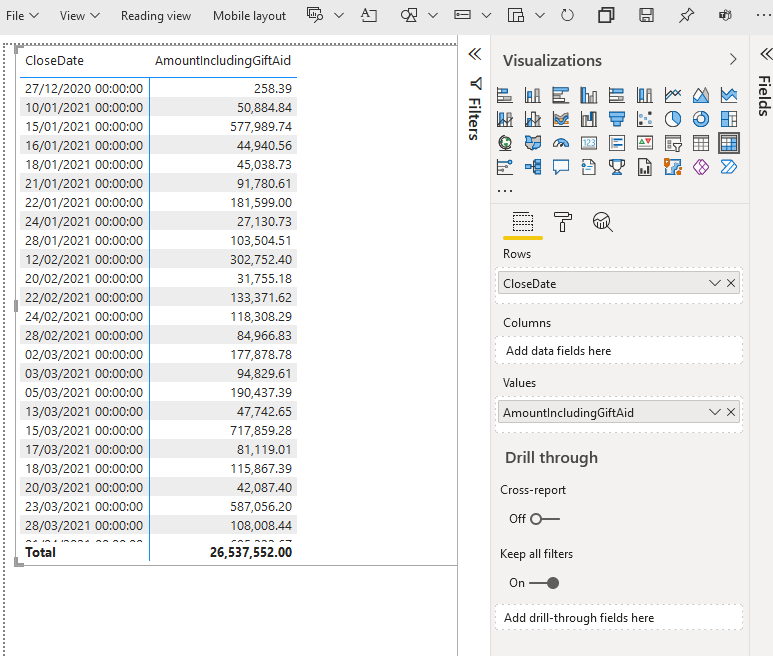The width and height of the screenshot is (773, 656).
Task: Select the KPI visual
Action: (x=645, y=143)
